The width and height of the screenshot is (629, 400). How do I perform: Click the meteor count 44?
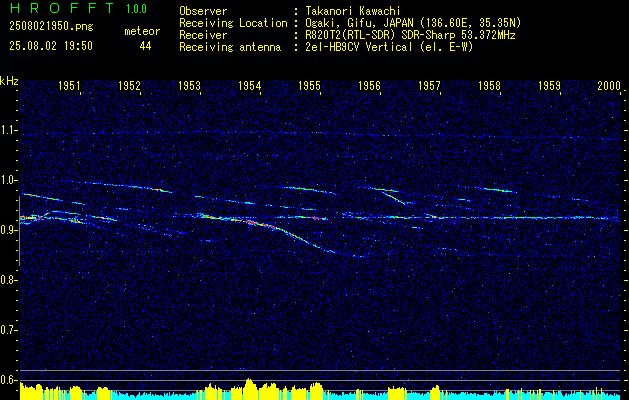click(145, 46)
